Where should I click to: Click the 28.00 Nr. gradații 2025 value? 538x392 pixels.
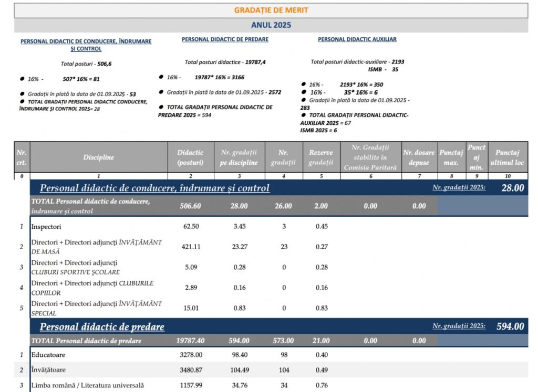(513, 188)
